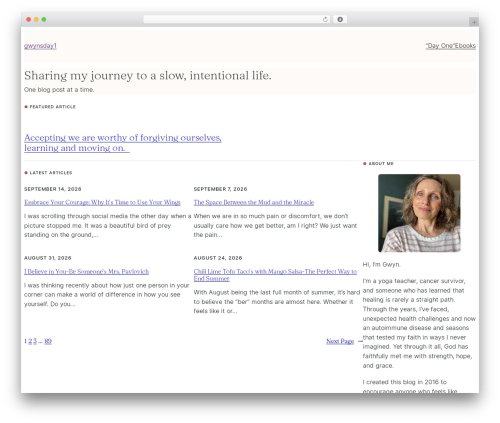Open The Space Between the Mud article
500x423 pixels.
click(x=254, y=202)
